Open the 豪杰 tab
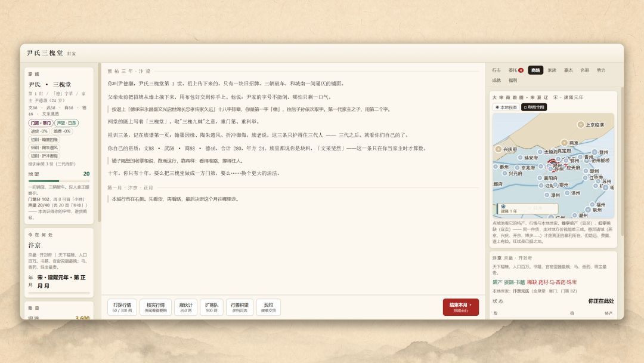644x363 pixels. pyautogui.click(x=568, y=70)
